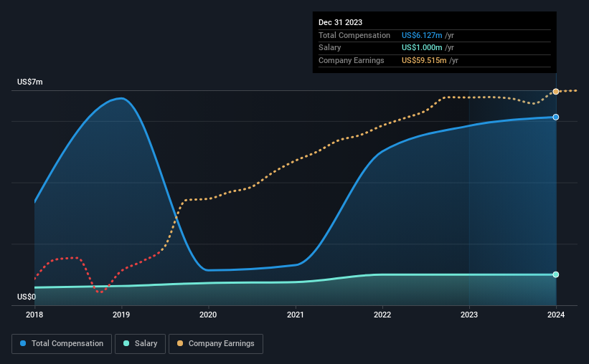Image resolution: width=589 pixels, height=364 pixels.
Task: Click the Company Earnings row label in tooltip
Action: [352, 60]
